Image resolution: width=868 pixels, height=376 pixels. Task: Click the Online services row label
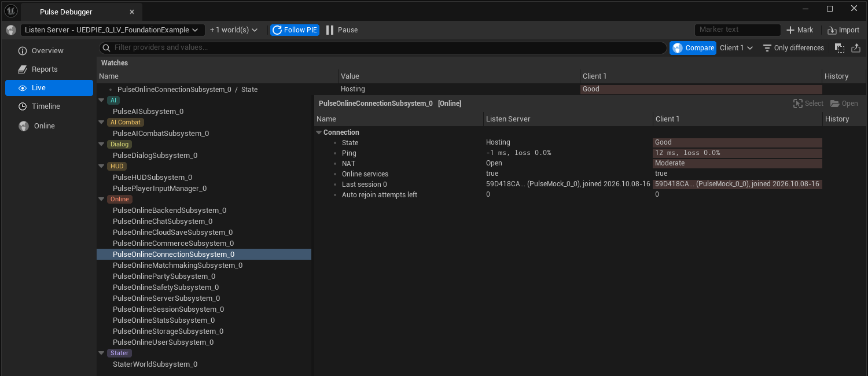point(365,174)
